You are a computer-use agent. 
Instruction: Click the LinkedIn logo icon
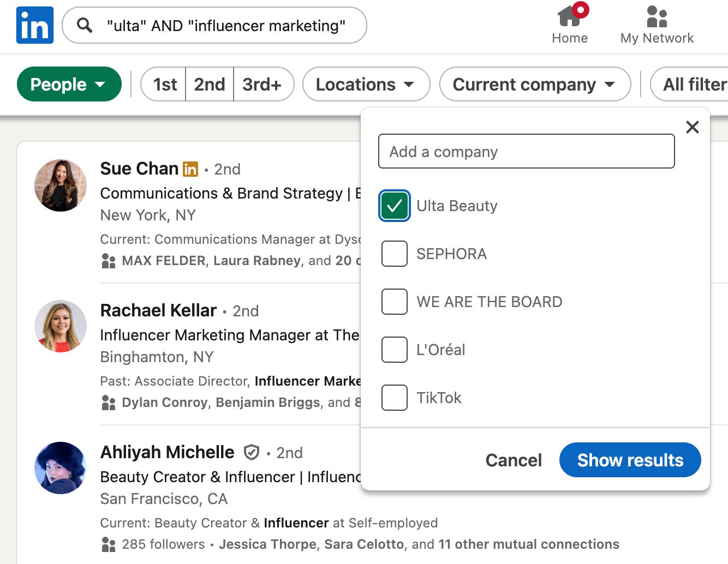(35, 25)
